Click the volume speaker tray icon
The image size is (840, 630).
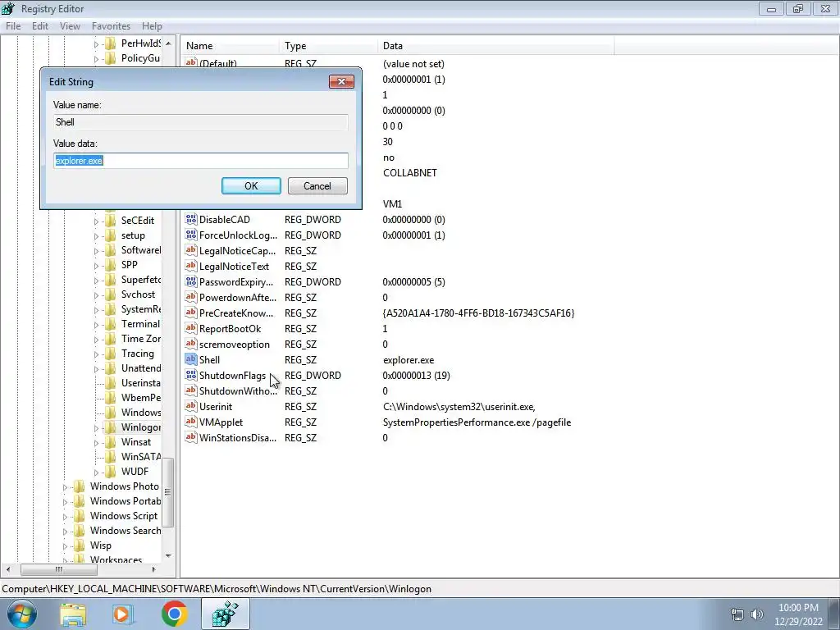[757, 614]
